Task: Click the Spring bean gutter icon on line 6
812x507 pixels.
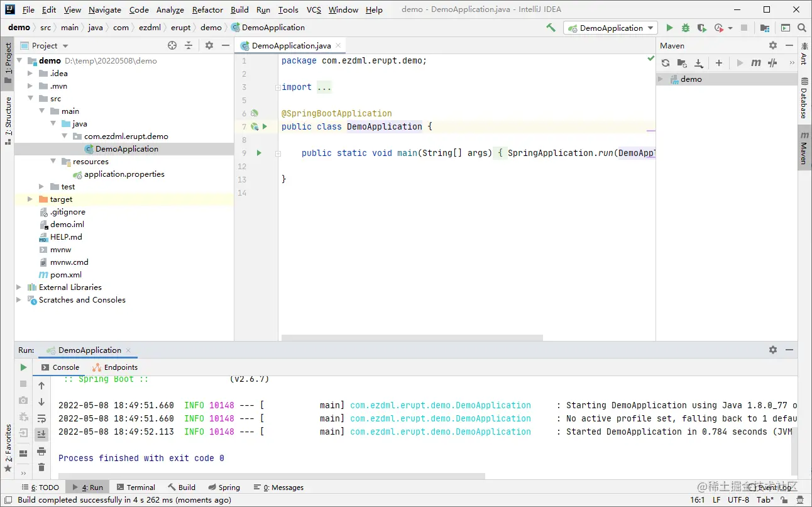Action: (x=255, y=113)
